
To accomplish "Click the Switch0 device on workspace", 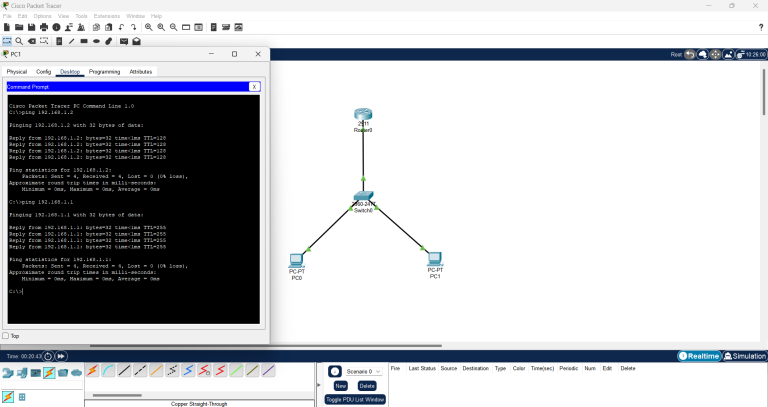I will [x=363, y=196].
